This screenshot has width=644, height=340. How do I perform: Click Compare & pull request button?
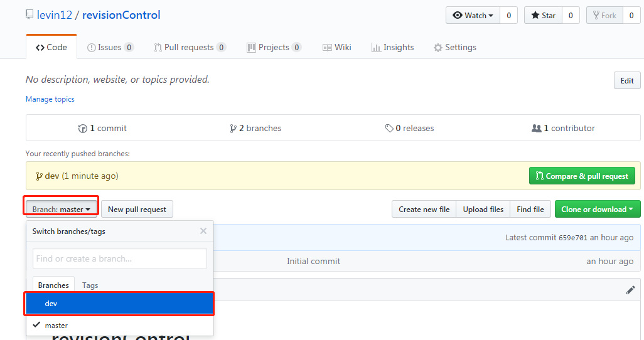click(582, 176)
